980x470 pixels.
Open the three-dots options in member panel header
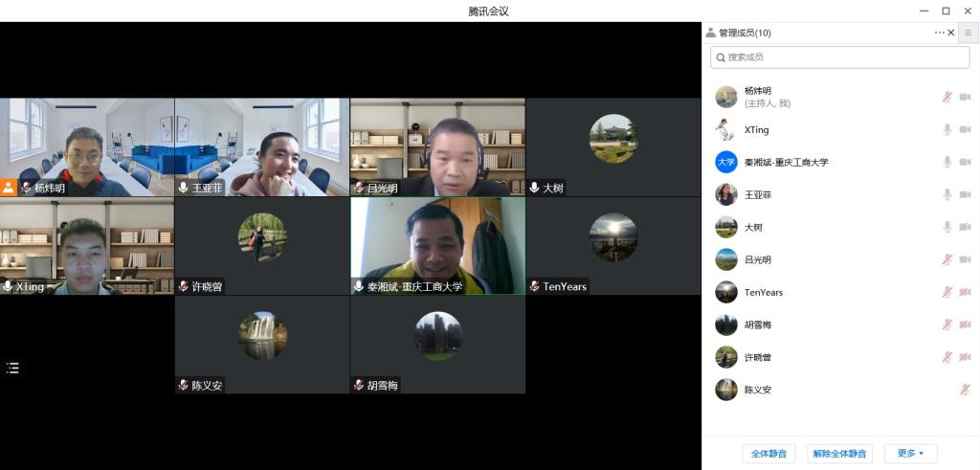click(939, 33)
